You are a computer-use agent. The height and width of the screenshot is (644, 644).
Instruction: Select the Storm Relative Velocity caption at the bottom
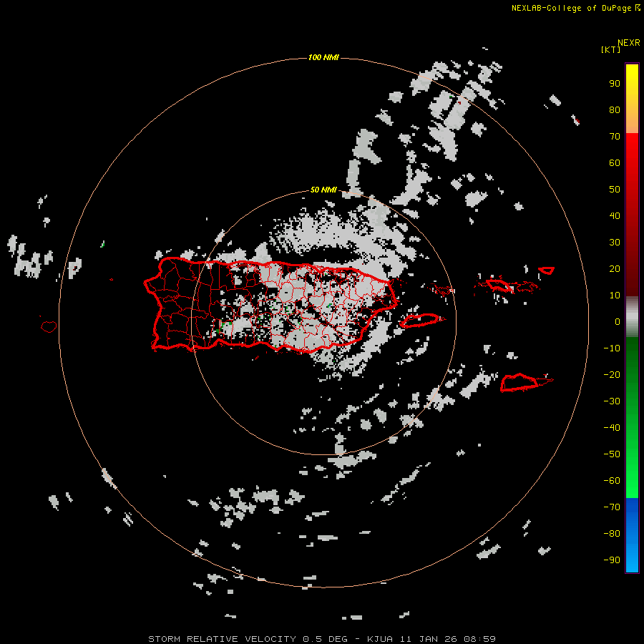[x=321, y=639]
